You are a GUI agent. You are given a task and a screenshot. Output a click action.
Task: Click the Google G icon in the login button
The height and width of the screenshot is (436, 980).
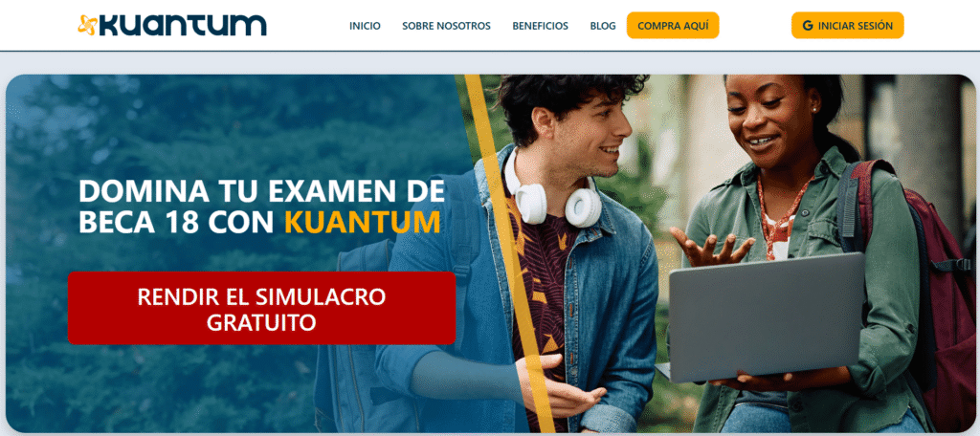point(808,26)
